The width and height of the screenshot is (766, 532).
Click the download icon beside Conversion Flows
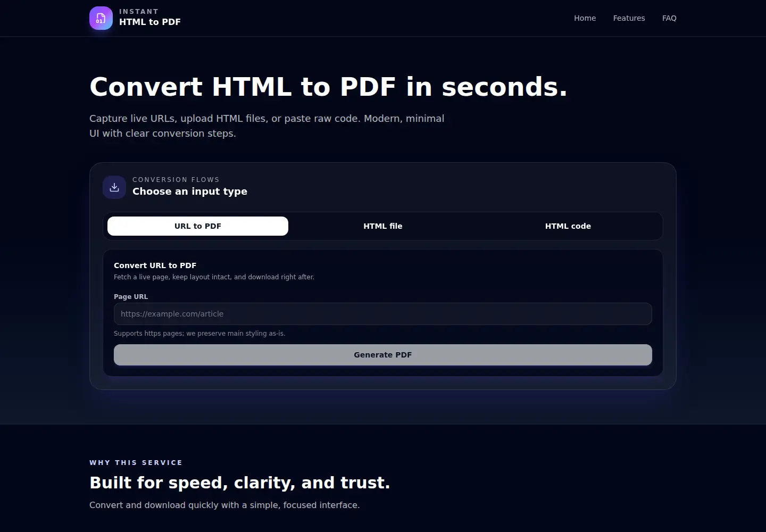tap(114, 187)
